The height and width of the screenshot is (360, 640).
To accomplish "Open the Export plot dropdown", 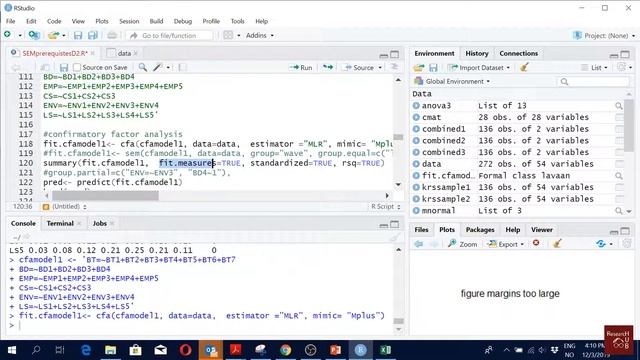I will (506, 244).
